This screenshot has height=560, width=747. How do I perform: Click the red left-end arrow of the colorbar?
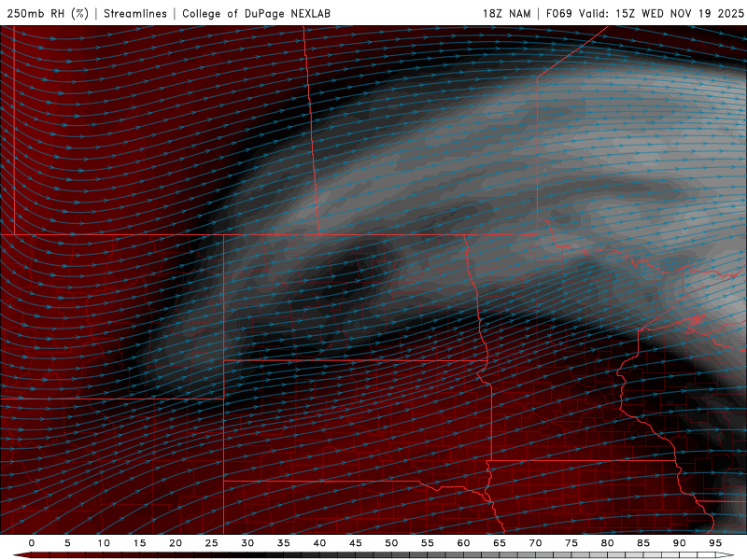(x=22, y=555)
